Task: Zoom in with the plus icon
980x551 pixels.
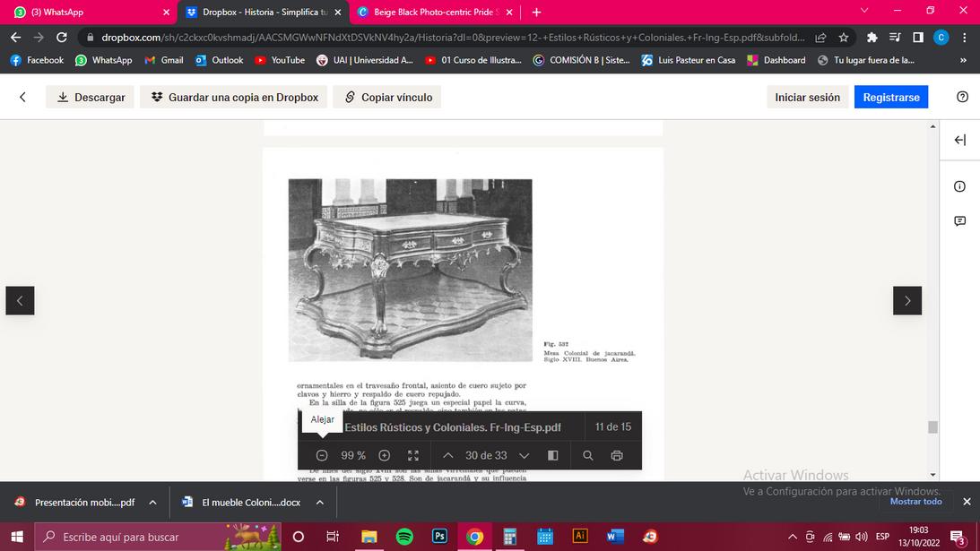Action: pyautogui.click(x=385, y=455)
